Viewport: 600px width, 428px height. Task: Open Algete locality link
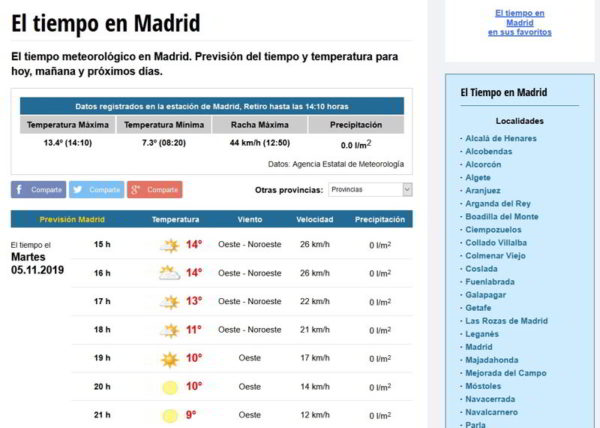click(478, 177)
